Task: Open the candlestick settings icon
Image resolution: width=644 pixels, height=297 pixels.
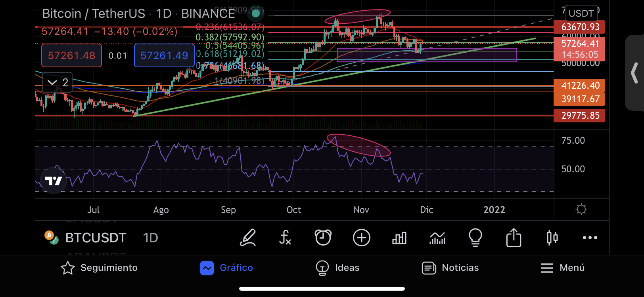Action: pos(552,238)
